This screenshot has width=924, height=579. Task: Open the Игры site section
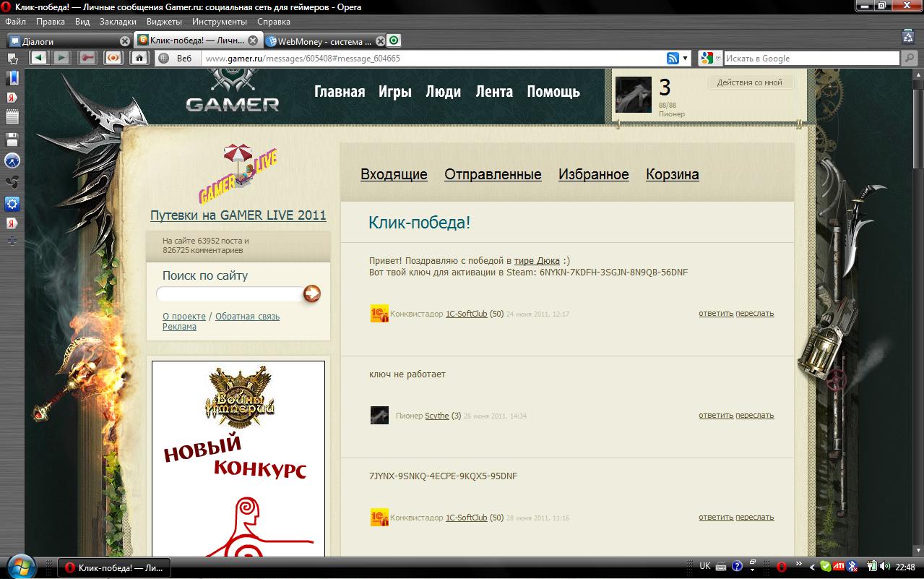[395, 92]
